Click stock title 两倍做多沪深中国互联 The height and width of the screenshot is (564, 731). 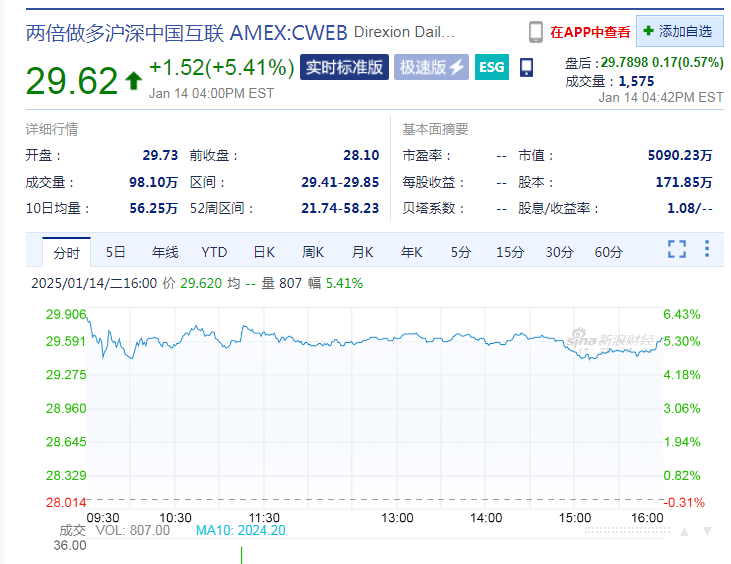tap(125, 33)
